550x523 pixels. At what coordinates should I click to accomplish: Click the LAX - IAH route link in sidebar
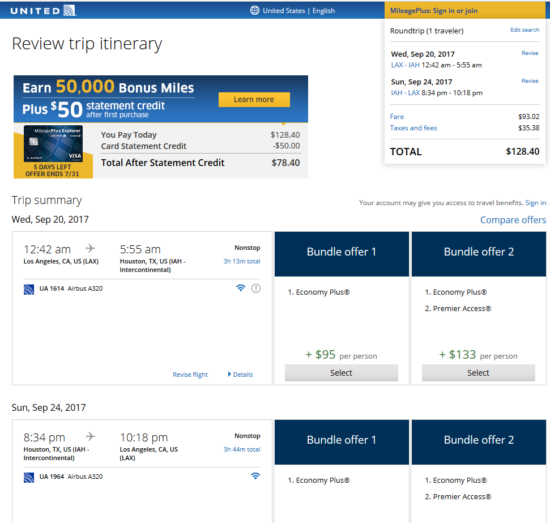(x=405, y=65)
